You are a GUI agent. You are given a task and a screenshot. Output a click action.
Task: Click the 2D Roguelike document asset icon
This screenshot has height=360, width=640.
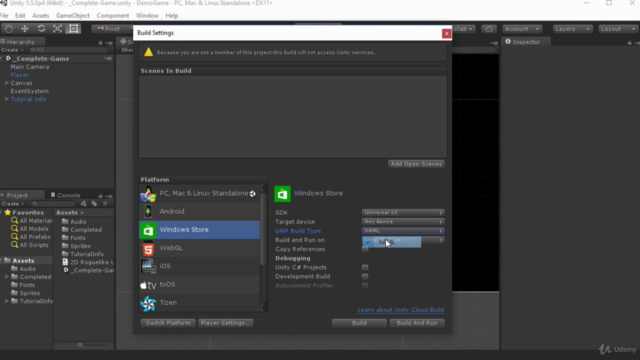tap(65, 262)
